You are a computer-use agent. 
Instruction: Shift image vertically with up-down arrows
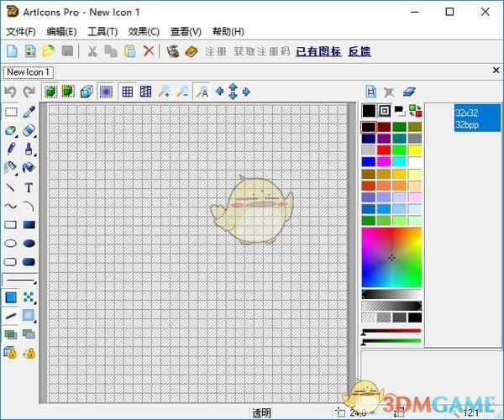coord(233,92)
